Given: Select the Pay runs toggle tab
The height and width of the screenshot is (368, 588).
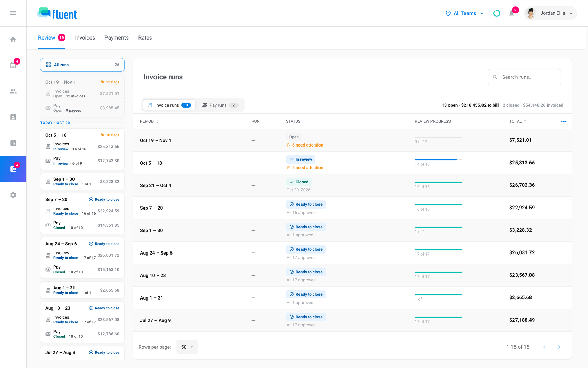Looking at the screenshot, I should point(220,105).
